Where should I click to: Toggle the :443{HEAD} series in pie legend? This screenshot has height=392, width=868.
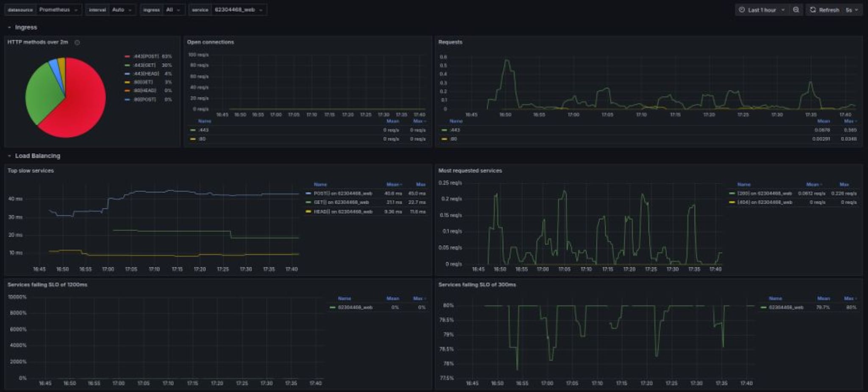[x=146, y=74]
